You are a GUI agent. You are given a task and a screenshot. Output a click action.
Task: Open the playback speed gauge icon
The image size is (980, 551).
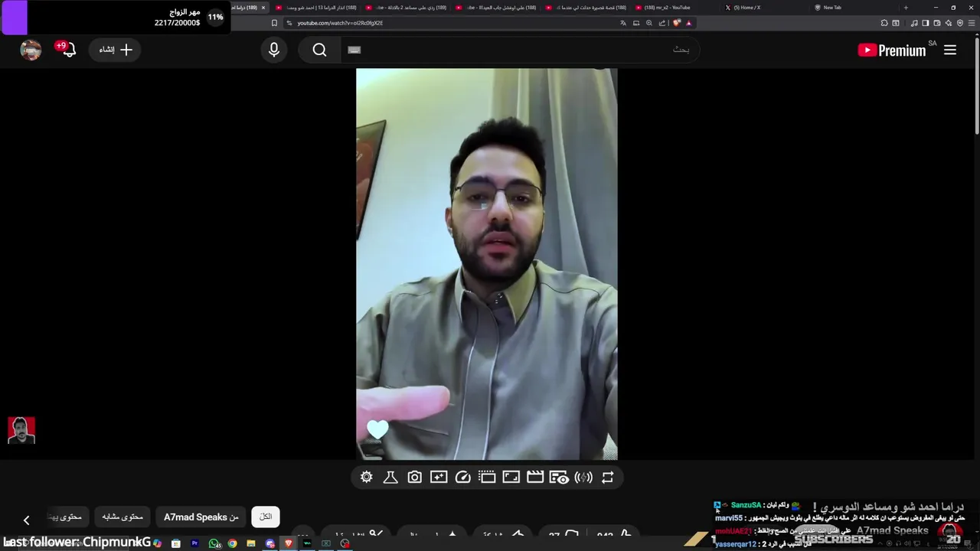pyautogui.click(x=462, y=478)
